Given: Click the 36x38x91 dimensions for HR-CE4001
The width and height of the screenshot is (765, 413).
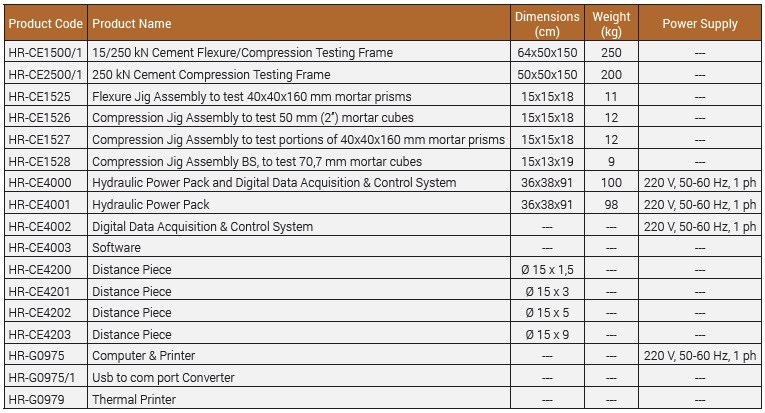Looking at the screenshot, I should [x=547, y=204].
